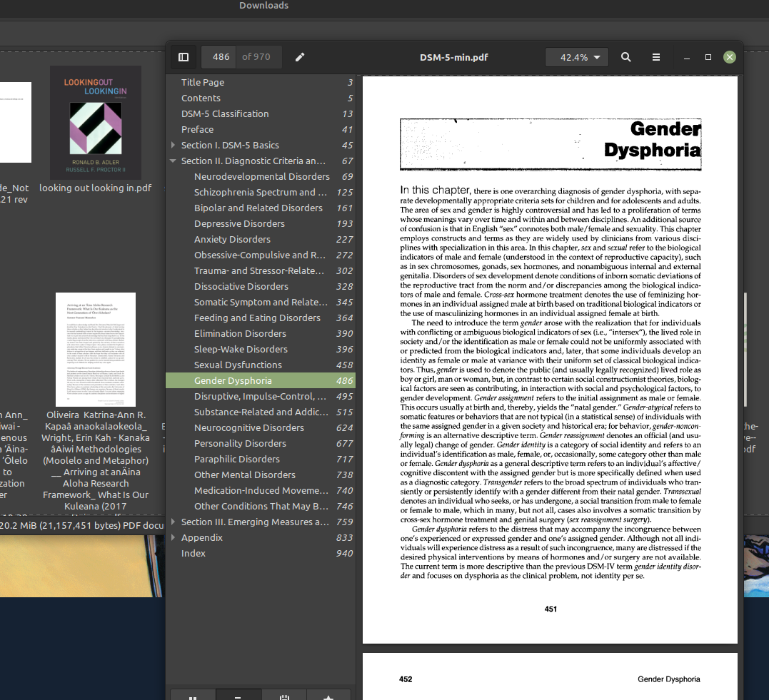Screen dimensions: 769x700
Task: Collapse Section II. Diagnostic Criteria arrow
Action: 173,161
